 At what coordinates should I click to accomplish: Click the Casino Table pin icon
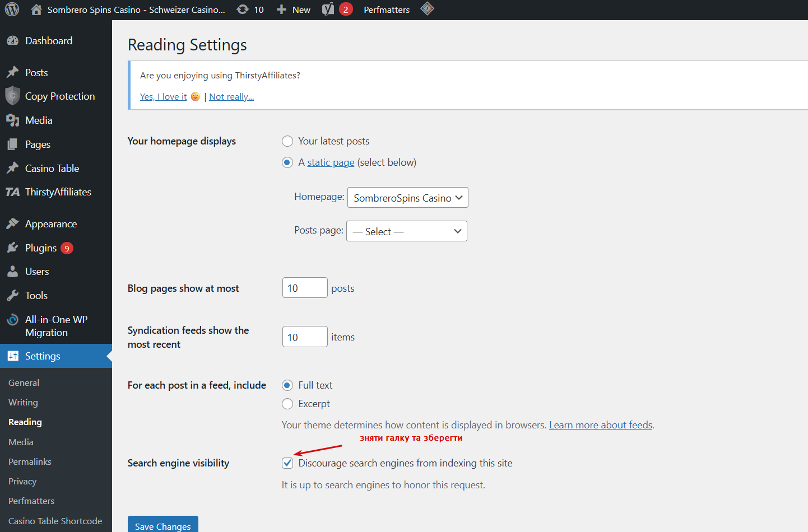[x=12, y=169]
